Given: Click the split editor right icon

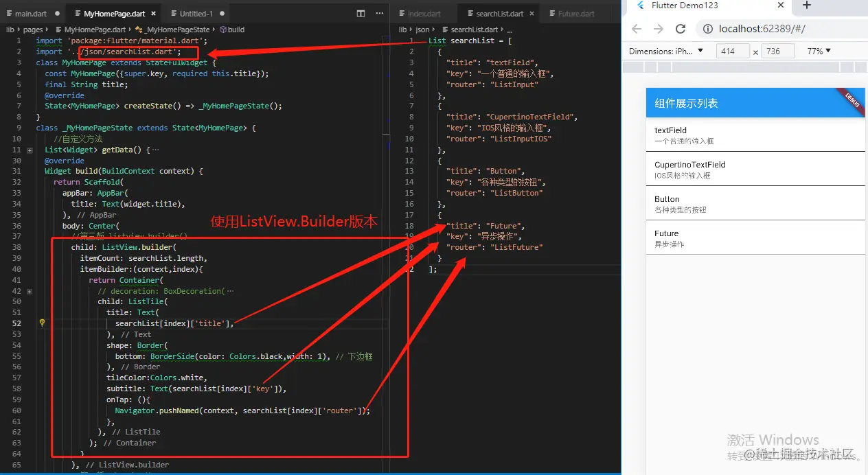Looking at the screenshot, I should click(361, 13).
